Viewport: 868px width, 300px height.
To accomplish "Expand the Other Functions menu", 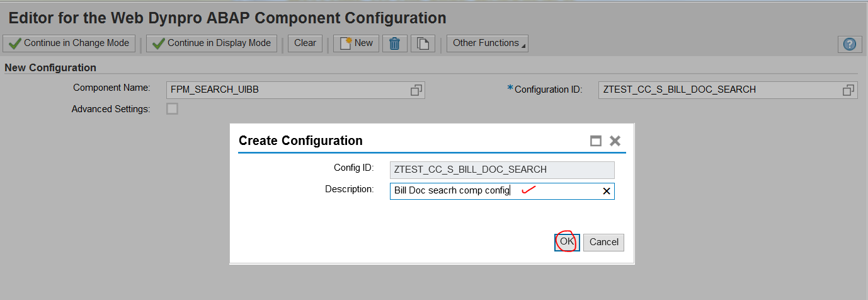I will click(487, 43).
